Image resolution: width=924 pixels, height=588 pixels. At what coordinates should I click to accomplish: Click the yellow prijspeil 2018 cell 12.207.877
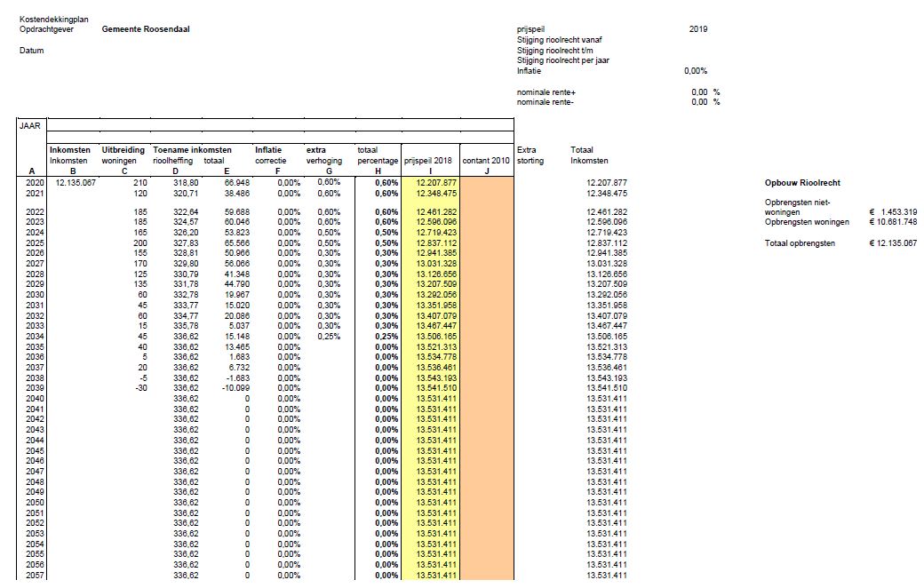click(x=435, y=181)
